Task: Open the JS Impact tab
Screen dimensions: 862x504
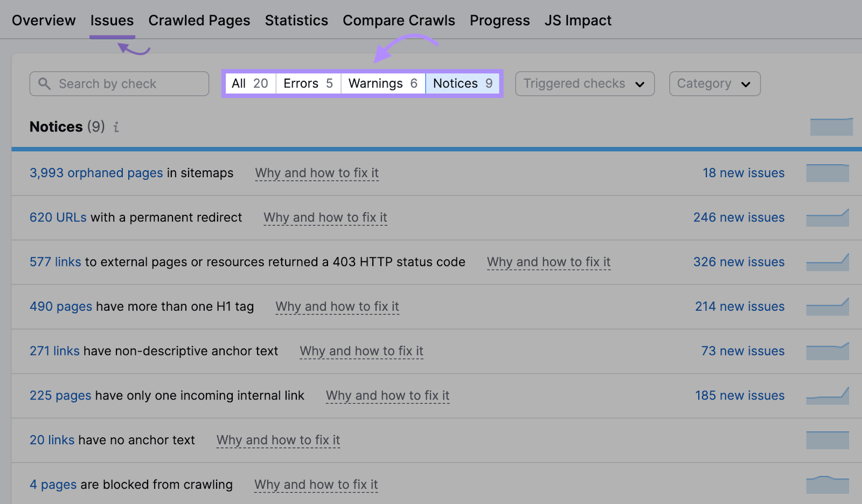Action: click(x=578, y=20)
